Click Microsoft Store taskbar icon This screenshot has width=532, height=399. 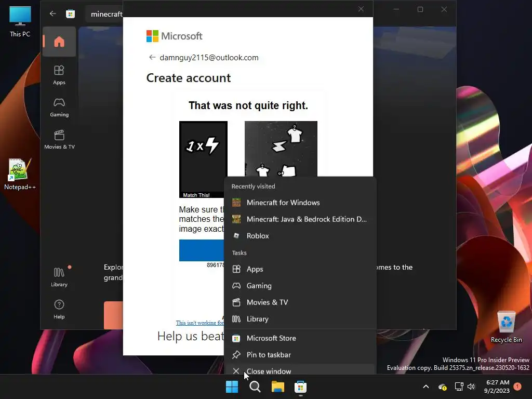coord(301,387)
